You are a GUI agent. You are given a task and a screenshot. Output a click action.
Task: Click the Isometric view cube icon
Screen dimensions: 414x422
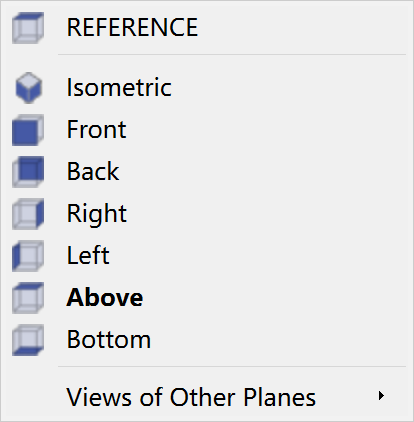coord(29,88)
